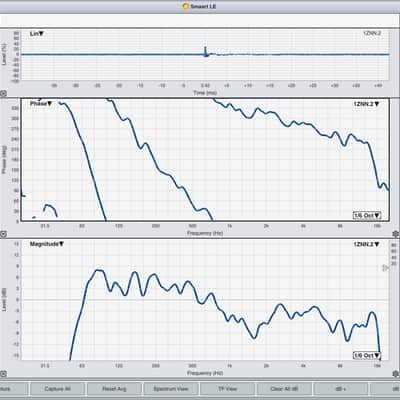Open Magnitude plot smoothing 1/6 Oct dropdown
The height and width of the screenshot is (400, 400).
367,356
